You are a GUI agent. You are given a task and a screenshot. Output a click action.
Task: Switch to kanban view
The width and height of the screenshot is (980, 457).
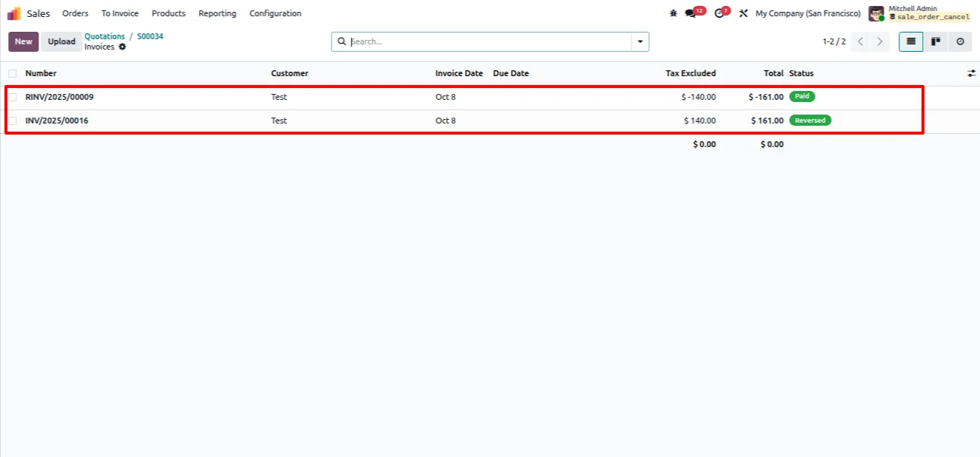pos(936,41)
